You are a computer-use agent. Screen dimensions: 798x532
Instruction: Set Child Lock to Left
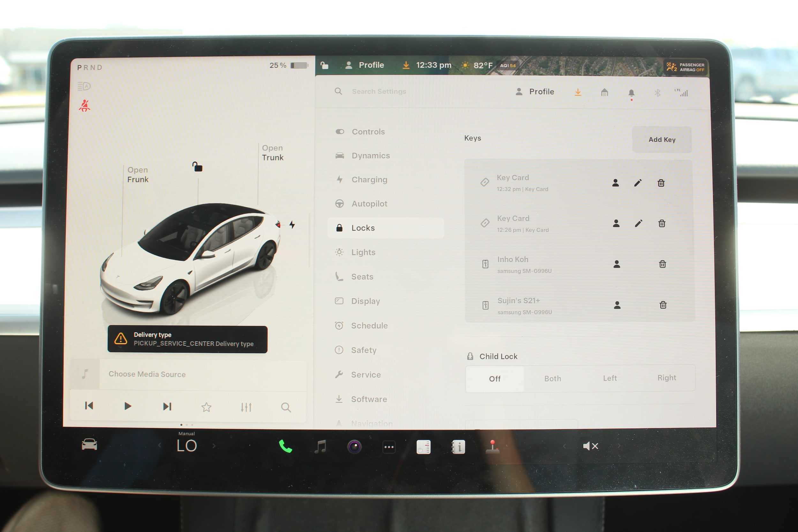(x=610, y=378)
